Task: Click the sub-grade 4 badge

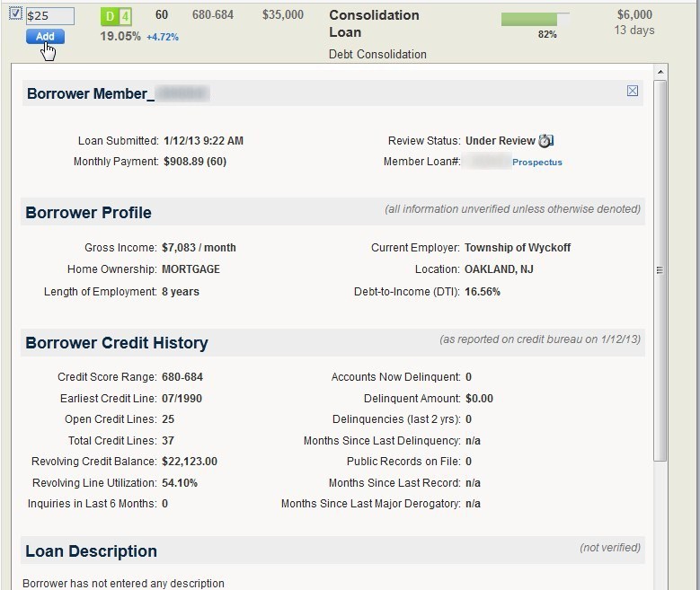Action: (125, 16)
